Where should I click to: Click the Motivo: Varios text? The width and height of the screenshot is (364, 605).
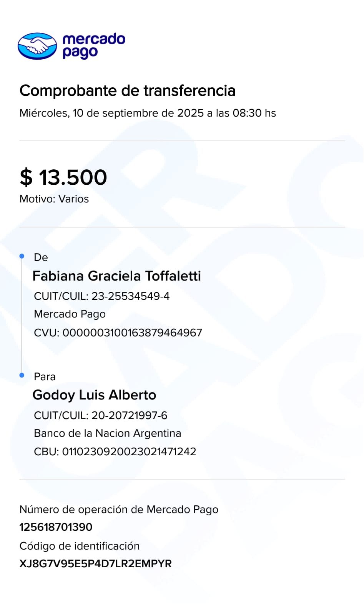tap(54, 199)
